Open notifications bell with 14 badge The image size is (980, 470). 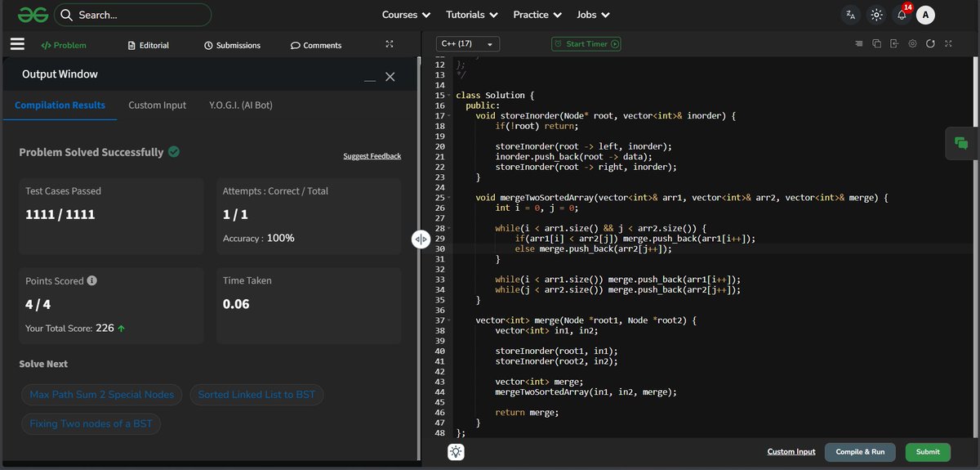tap(902, 14)
